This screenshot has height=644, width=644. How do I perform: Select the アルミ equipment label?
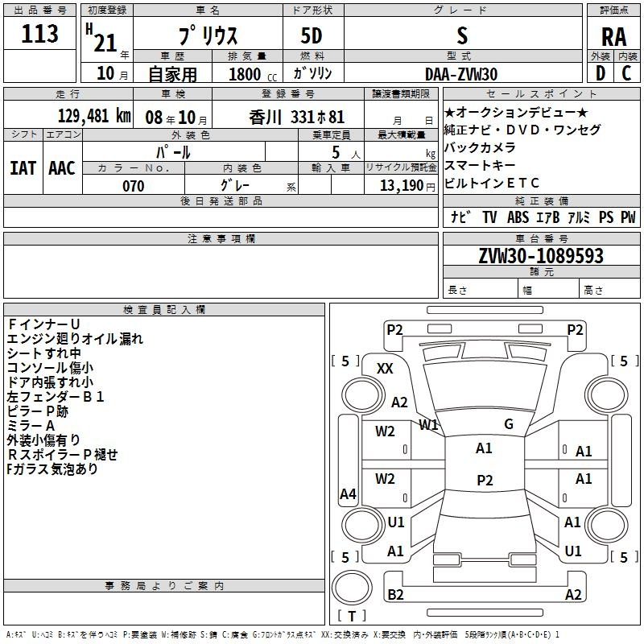coord(579,217)
